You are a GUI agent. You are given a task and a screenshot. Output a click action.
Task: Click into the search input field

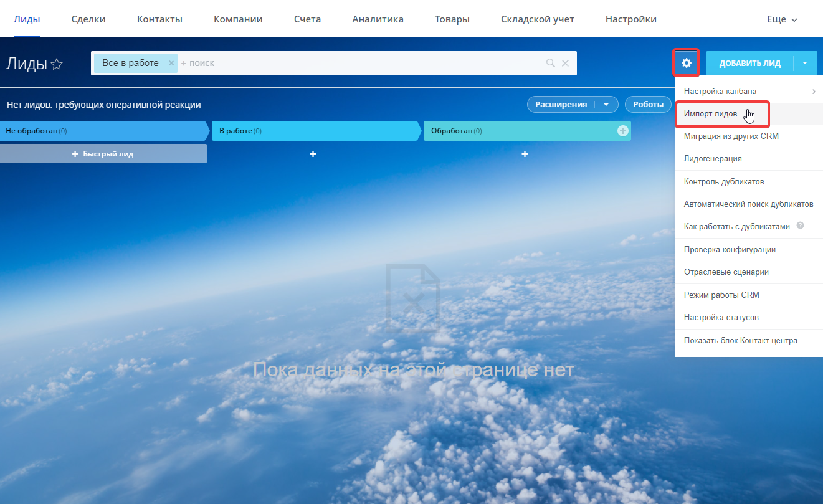coord(361,63)
